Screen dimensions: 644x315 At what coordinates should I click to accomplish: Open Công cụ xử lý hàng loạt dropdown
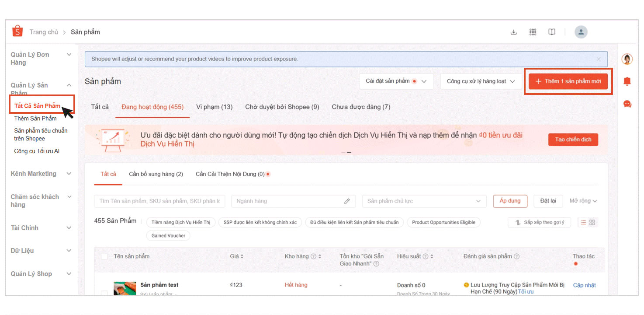tap(481, 81)
